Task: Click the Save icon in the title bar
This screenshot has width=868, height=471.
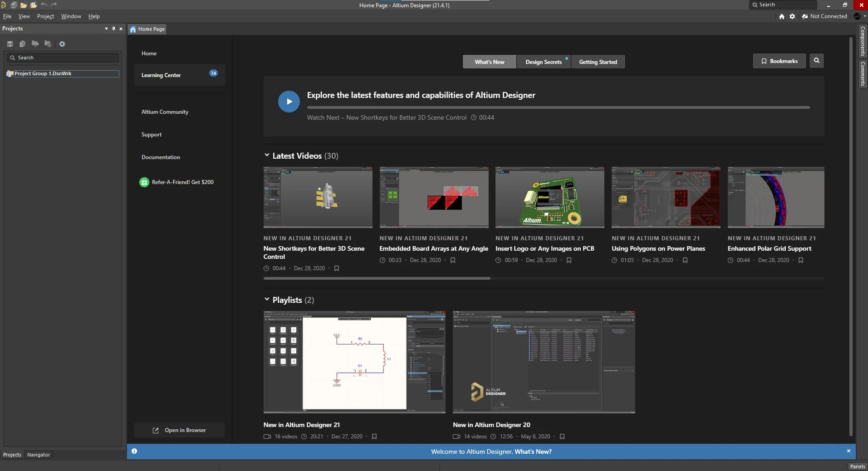Action: point(14,5)
